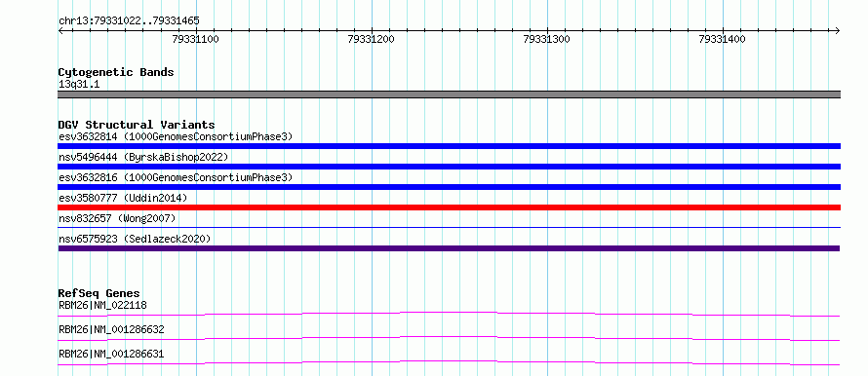Click the 79331200 ruler position label
This screenshot has width=868, height=376.
[x=371, y=39]
